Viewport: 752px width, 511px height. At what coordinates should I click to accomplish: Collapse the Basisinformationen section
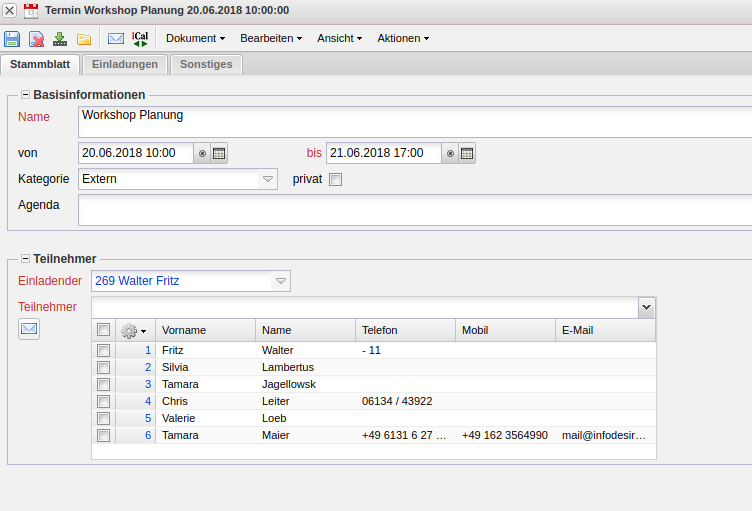click(x=25, y=95)
